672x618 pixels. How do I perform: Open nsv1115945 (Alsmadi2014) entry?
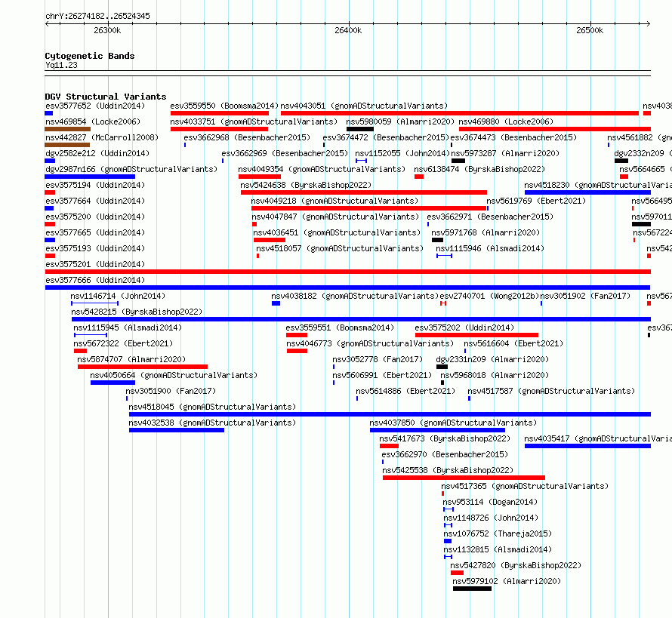[x=128, y=327]
